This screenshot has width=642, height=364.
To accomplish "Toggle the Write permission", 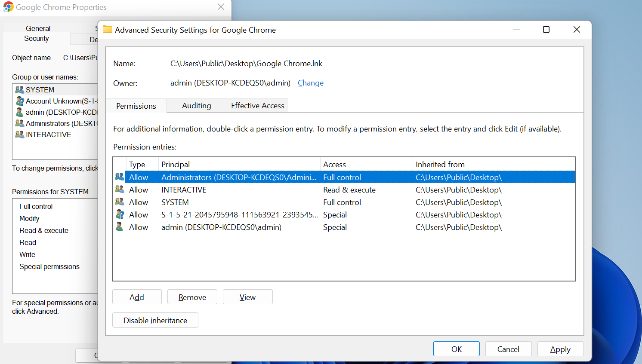I will [27, 254].
